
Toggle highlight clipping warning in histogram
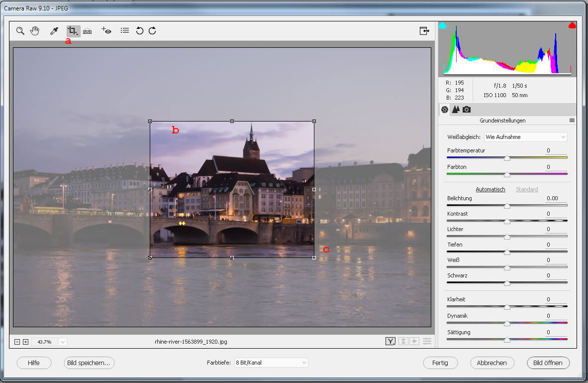tap(572, 25)
